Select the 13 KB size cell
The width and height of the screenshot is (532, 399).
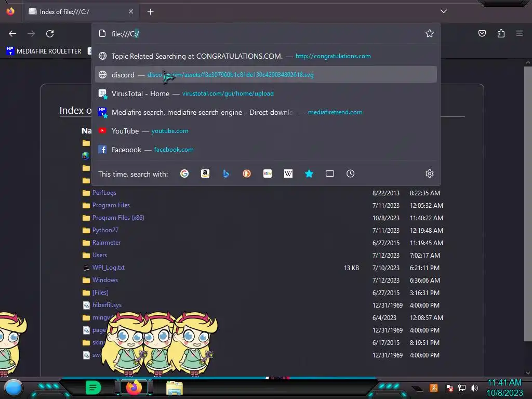click(x=351, y=268)
